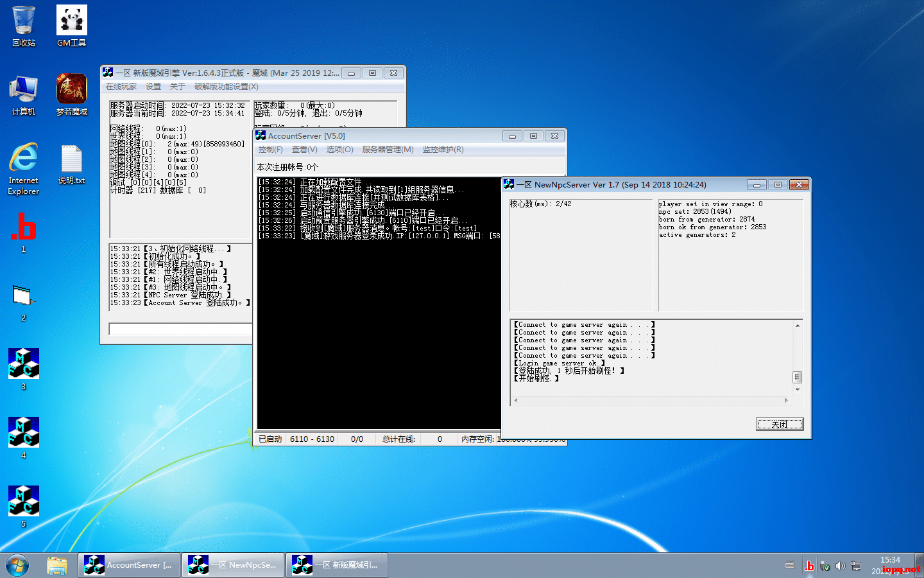Open the 监控维护(R) menu
The image size is (924, 578).
point(443,150)
